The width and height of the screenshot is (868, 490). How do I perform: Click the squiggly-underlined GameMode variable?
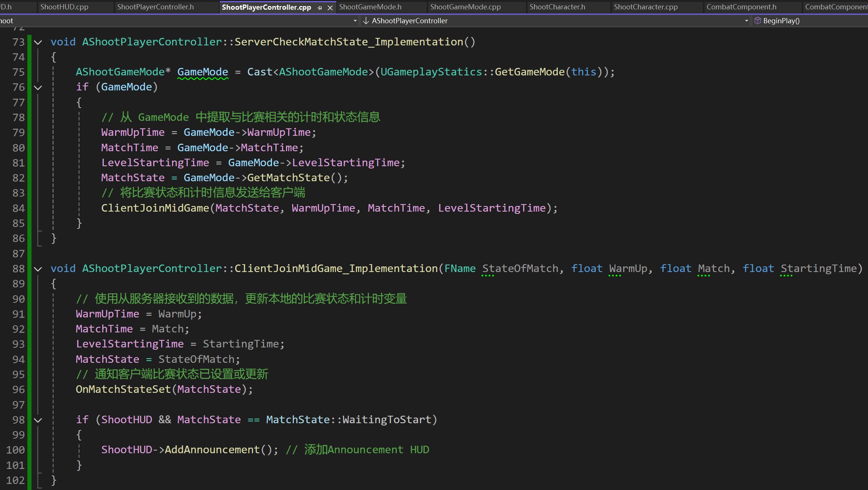(x=202, y=72)
